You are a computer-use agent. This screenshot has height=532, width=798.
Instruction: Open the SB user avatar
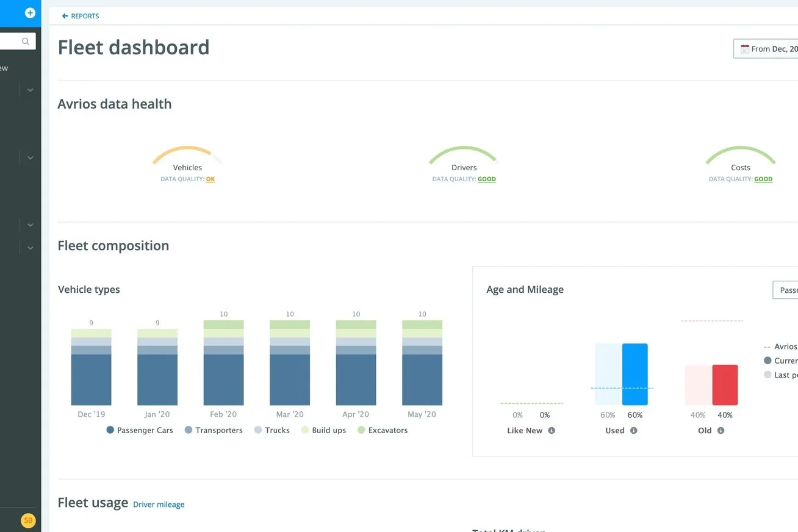[28, 520]
